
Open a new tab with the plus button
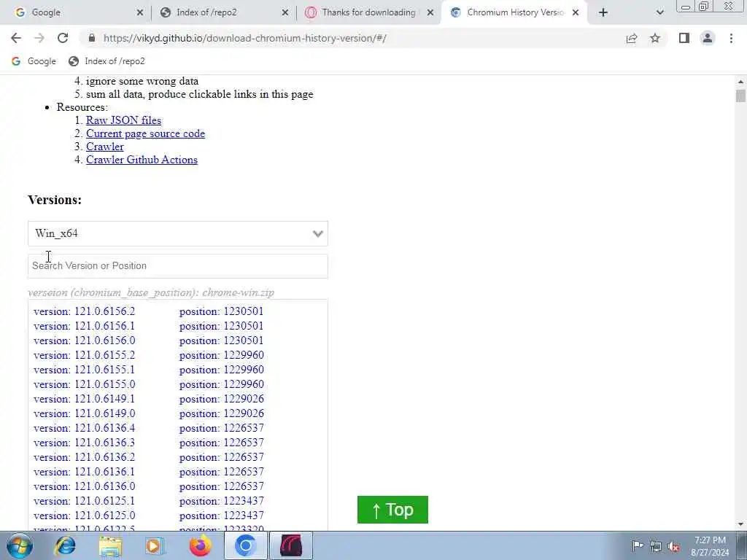(x=603, y=12)
